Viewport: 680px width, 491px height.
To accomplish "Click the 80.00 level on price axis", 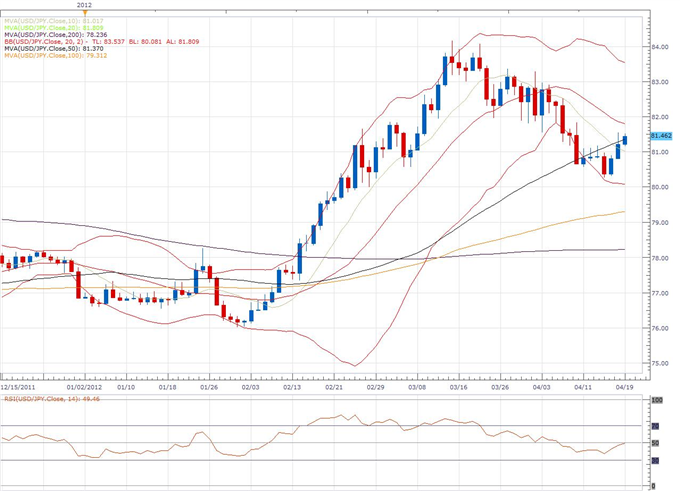I will 660,187.
